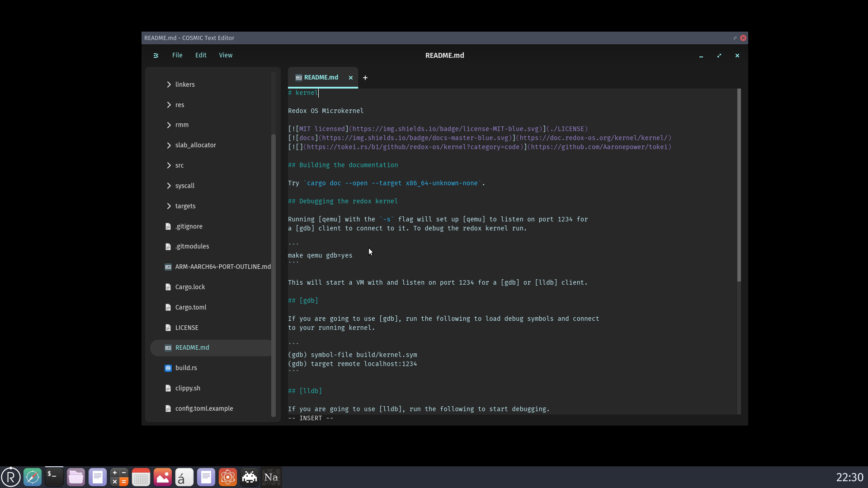The image size is (868, 488).
Task: Launch the terminal from the taskbar
Action: pyautogui.click(x=54, y=477)
